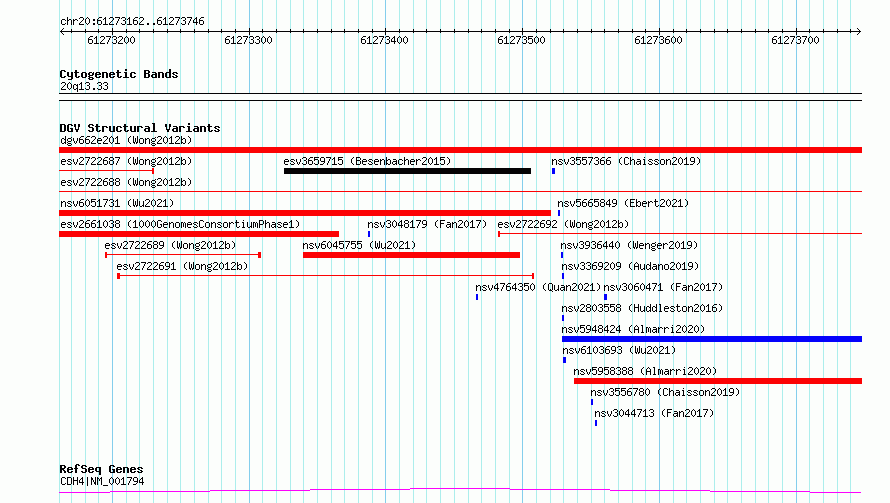Click nsv3048179 (Fan2017) label
The width and height of the screenshot is (890, 503).
coord(427,224)
